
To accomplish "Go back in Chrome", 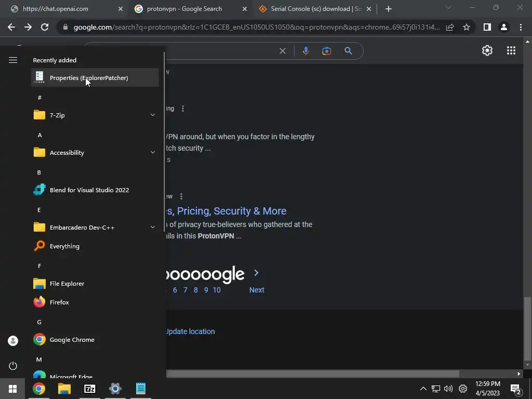I will click(x=11, y=27).
